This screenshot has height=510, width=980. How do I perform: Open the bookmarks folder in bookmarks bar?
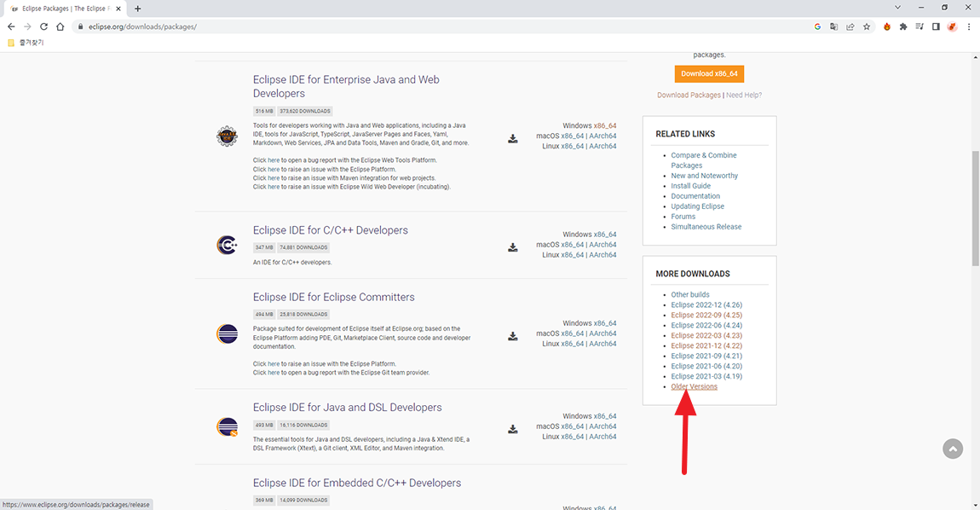pos(26,43)
